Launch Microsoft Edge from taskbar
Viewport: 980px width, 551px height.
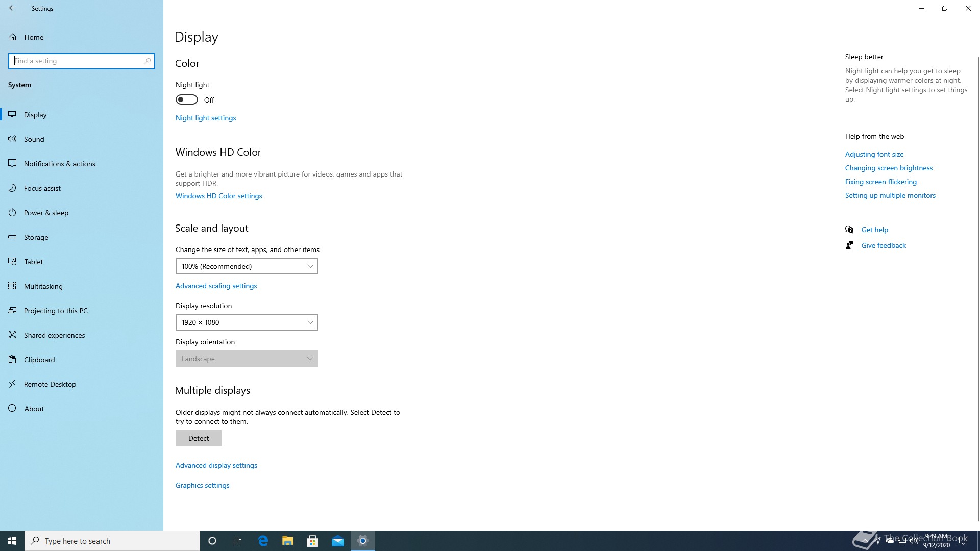pyautogui.click(x=263, y=541)
